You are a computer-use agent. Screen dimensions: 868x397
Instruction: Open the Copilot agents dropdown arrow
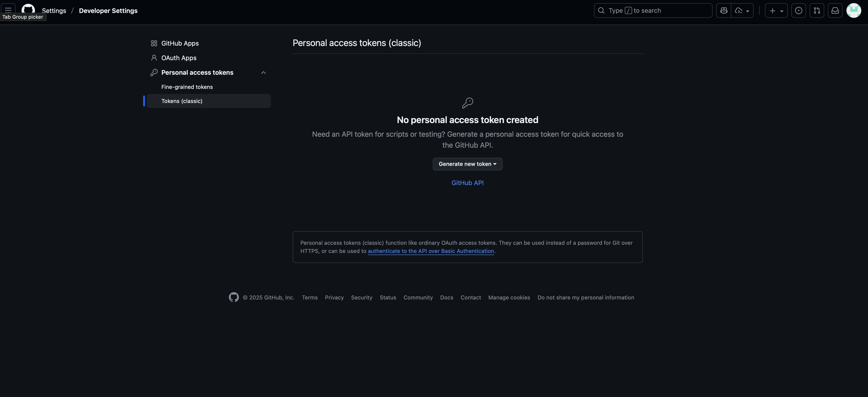click(742, 10)
